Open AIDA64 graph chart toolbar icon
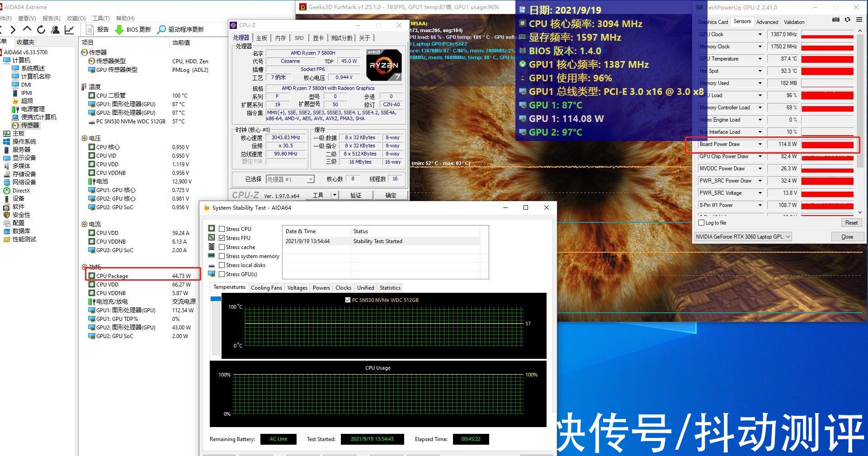This screenshot has width=868, height=456. 69,30
